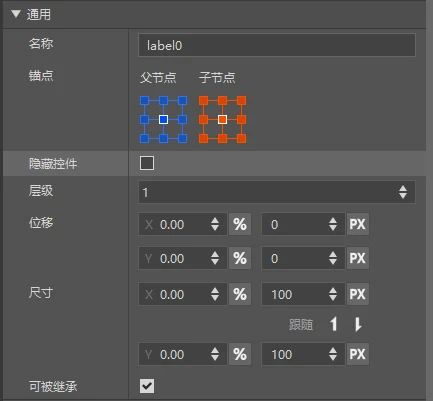Select top-left anchor in orange 子节点 grid

203,101
